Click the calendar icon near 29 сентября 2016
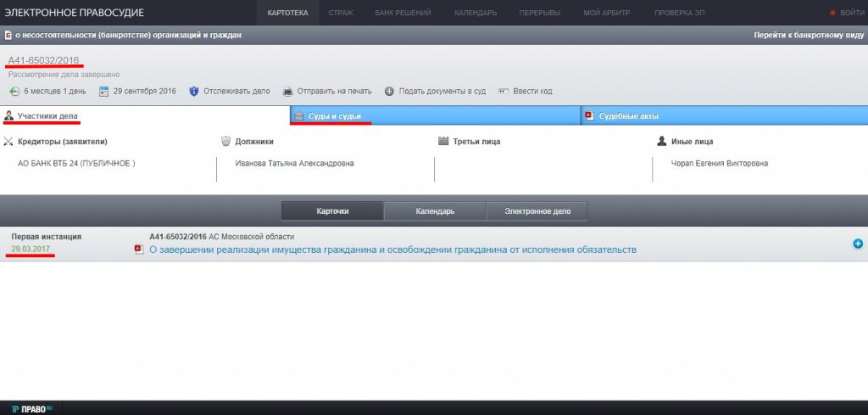Viewport: 868px width, 415px height. point(104,91)
